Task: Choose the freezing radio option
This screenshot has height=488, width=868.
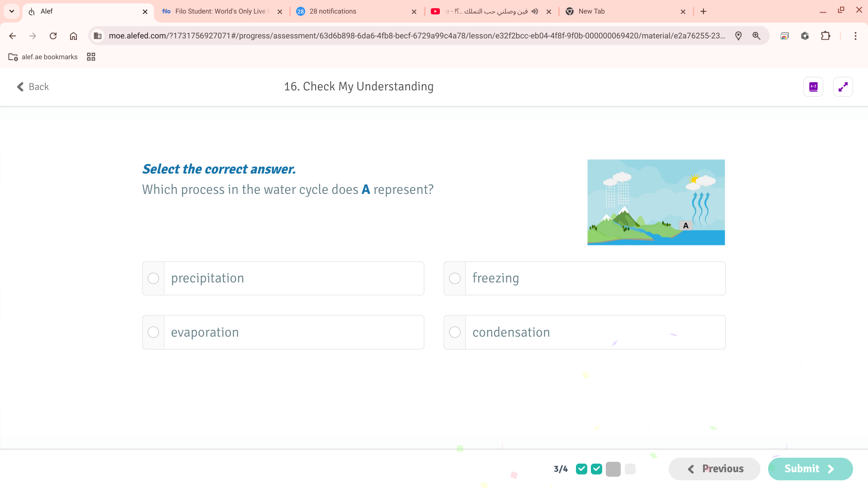Action: pos(455,278)
